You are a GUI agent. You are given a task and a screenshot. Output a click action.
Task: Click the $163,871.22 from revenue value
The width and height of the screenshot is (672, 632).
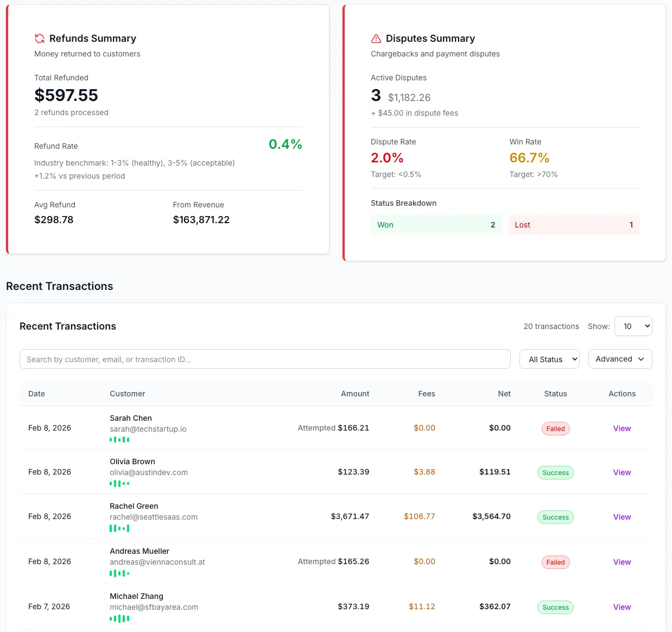(x=201, y=220)
